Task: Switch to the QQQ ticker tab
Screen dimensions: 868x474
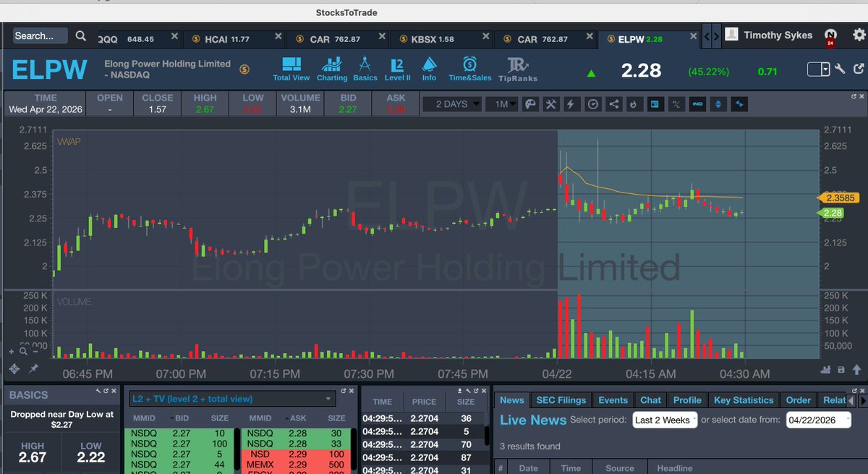Action: click(x=136, y=39)
